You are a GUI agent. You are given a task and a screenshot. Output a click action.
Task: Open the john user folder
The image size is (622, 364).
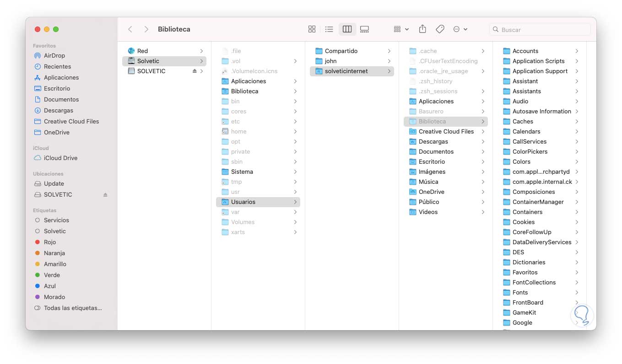point(352,61)
